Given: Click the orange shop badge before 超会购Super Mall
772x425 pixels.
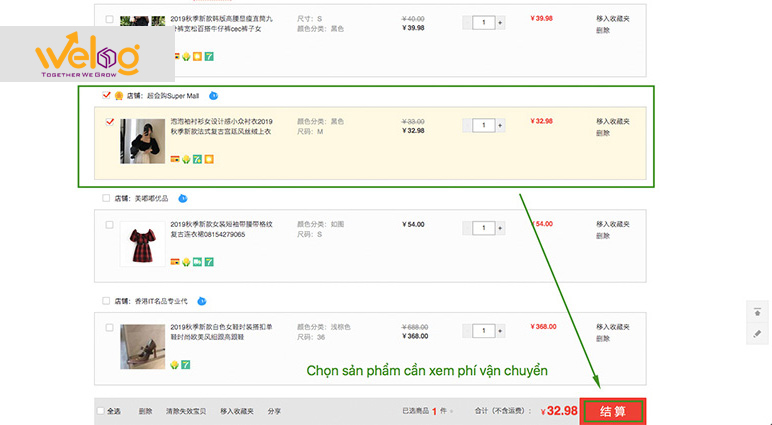Looking at the screenshot, I should [x=119, y=96].
